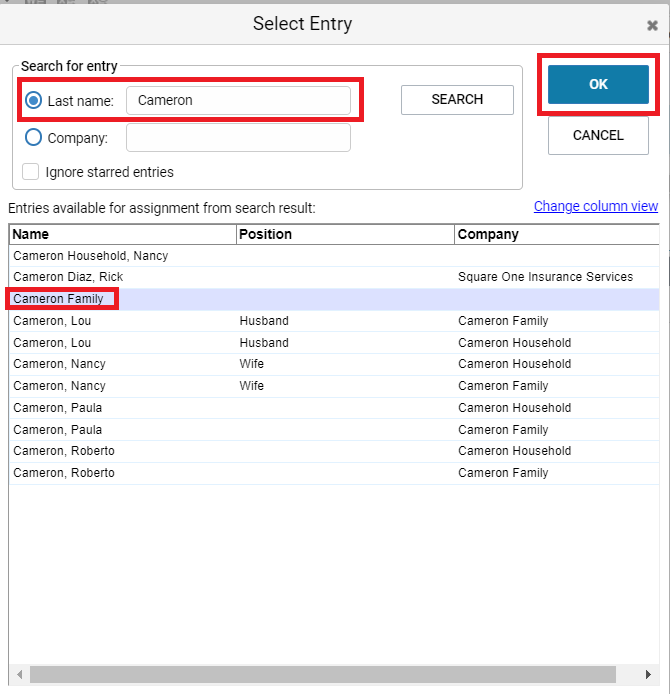Select the Last name radio button

[x=33, y=100]
